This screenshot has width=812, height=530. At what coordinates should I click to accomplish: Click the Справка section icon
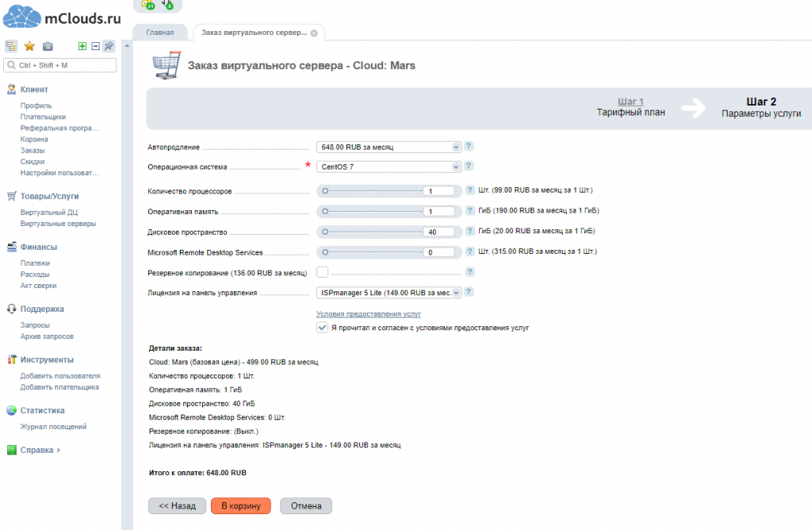pos(11,450)
